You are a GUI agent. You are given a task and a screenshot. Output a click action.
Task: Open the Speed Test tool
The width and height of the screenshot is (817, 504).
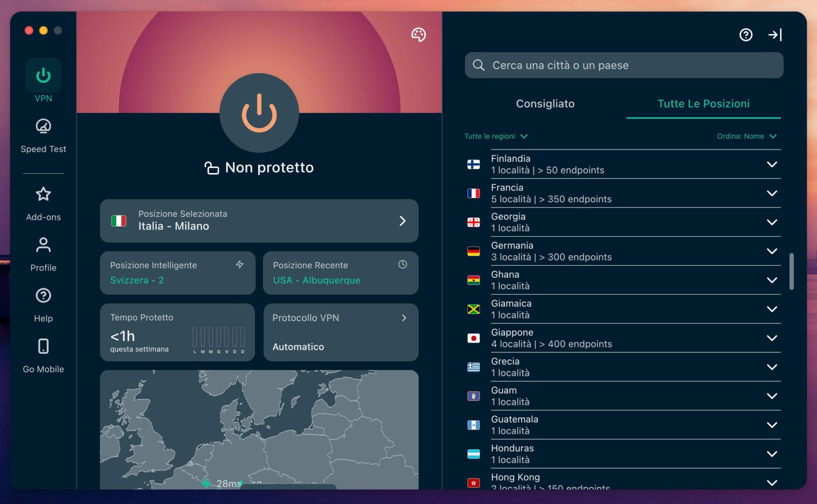[x=43, y=135]
